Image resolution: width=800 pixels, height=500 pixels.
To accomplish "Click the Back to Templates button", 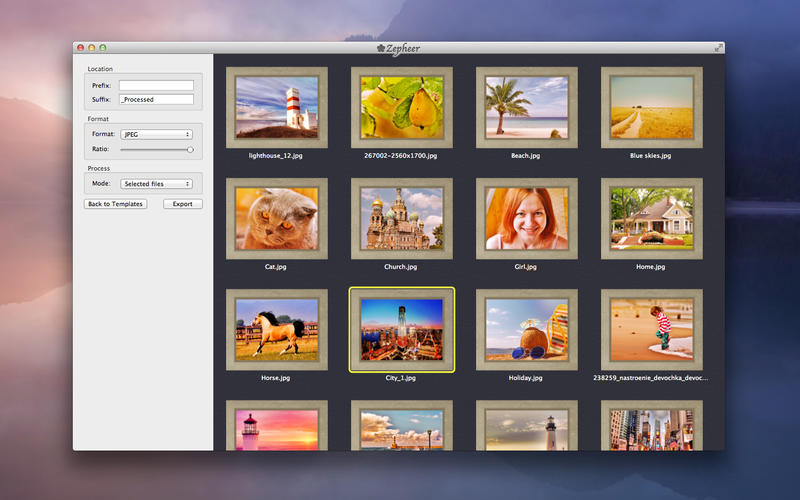I will [x=115, y=204].
